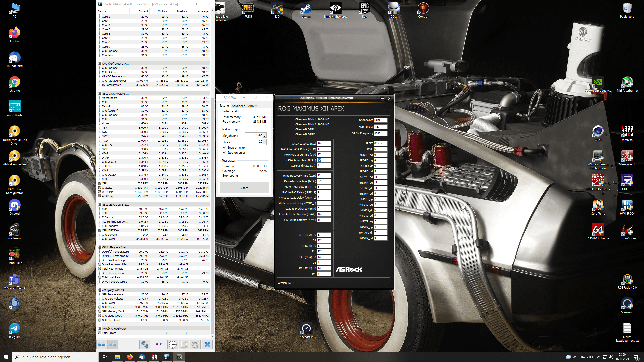Click HWiNFO blue X close sensors button
Viewport: 644px width, 362px height.
tap(207, 344)
